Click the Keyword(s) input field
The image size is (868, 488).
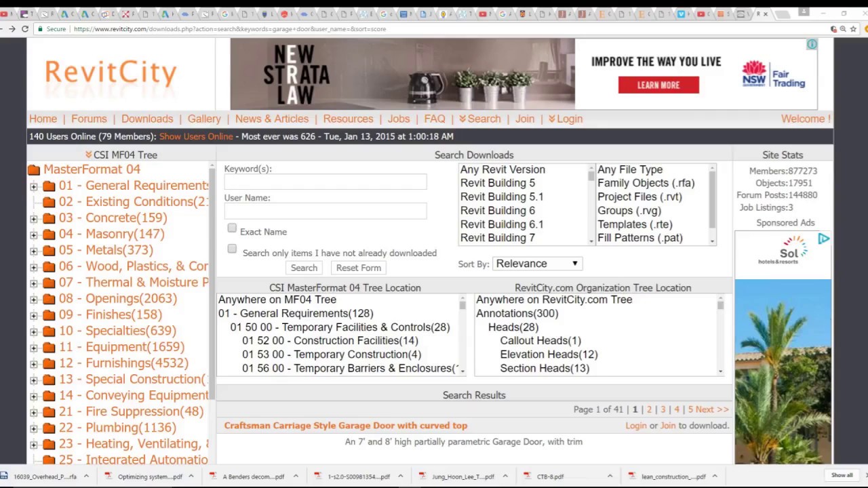tap(325, 182)
